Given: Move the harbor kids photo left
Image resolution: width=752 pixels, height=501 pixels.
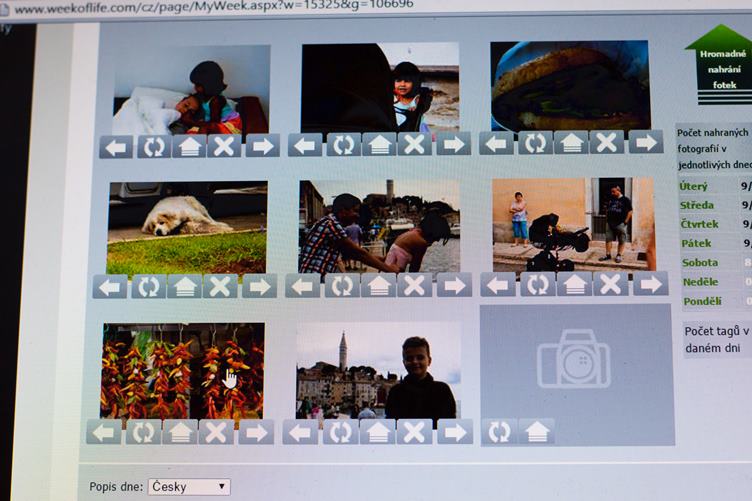Looking at the screenshot, I should click(303, 286).
